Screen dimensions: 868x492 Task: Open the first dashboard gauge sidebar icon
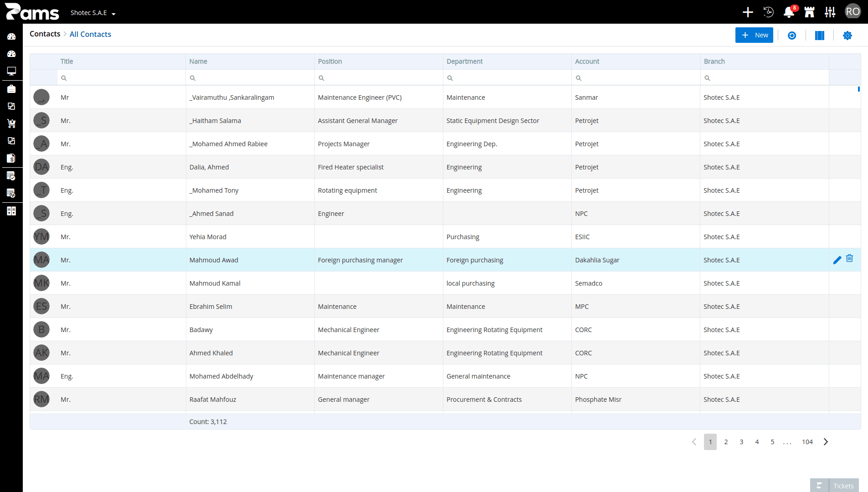(x=11, y=36)
